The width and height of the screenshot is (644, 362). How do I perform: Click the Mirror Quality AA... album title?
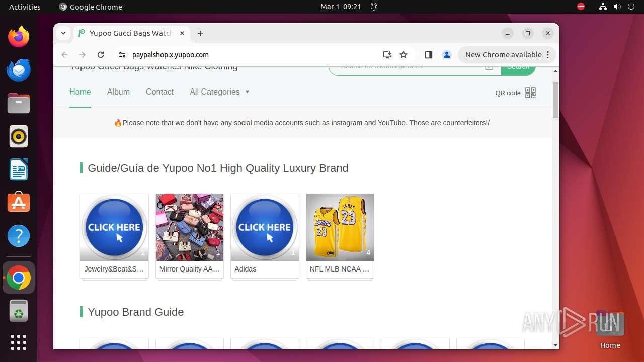(x=190, y=269)
